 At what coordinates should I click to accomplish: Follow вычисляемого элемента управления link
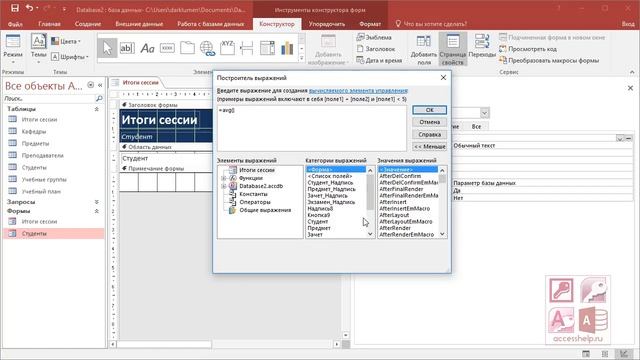click(x=358, y=91)
